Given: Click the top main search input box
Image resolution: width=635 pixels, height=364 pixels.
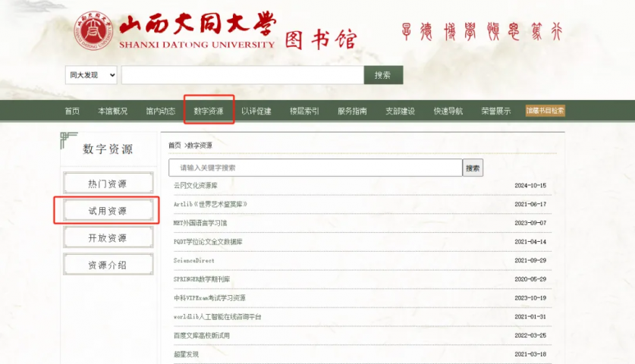Looking at the screenshot, I should tap(242, 75).
